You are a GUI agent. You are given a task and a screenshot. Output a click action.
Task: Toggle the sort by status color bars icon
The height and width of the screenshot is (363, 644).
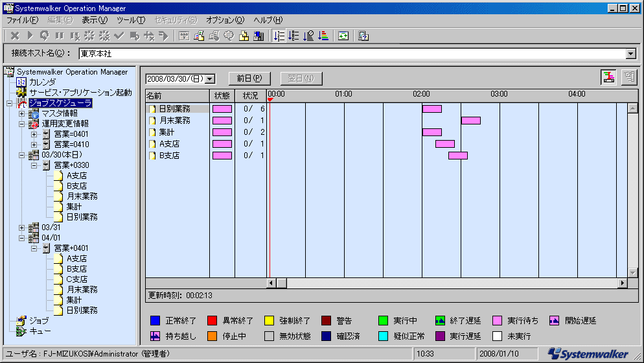coord(324,36)
